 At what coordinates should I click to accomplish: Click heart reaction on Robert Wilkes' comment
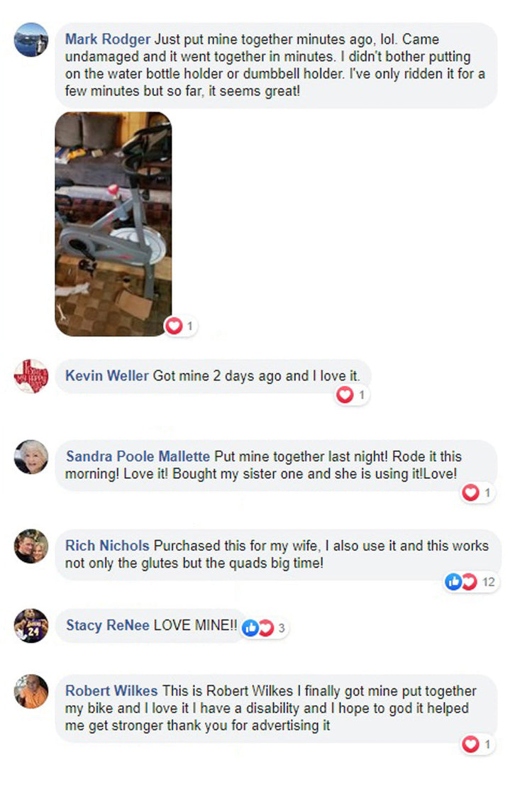pos(477,744)
